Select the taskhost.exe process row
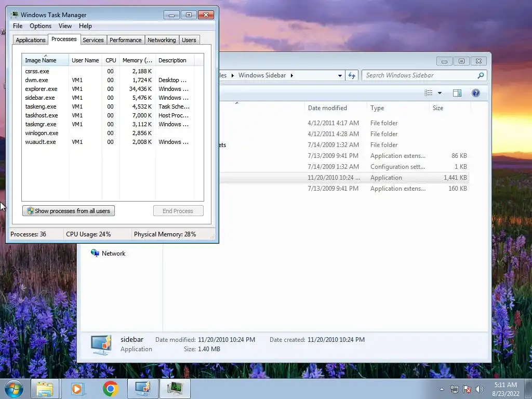 [108, 115]
